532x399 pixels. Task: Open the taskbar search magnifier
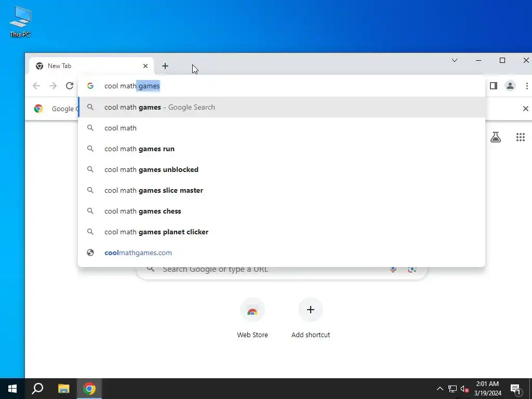click(x=37, y=389)
